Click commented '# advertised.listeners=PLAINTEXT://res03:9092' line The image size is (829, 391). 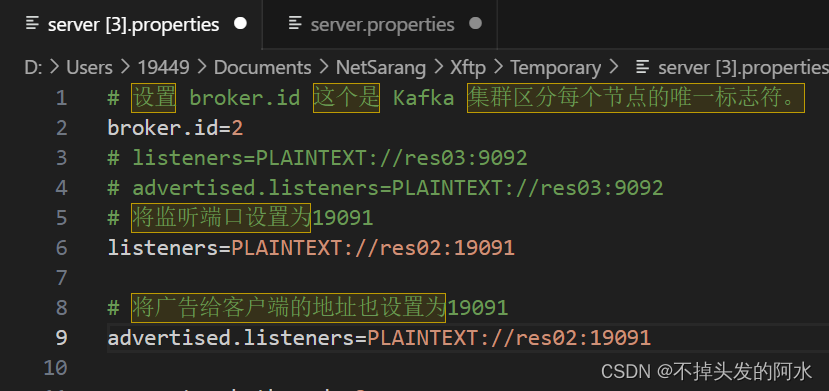[385, 188]
